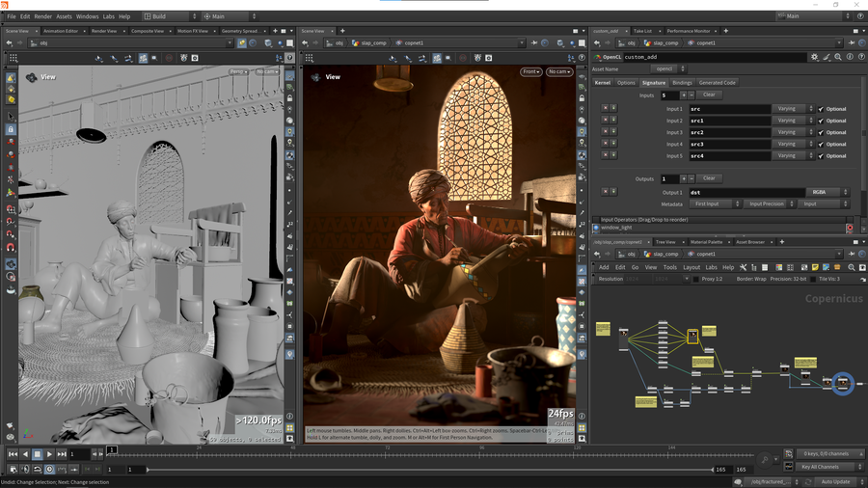
Task: Toggle Optional checkbox for Input 3 src2
Action: click(822, 132)
